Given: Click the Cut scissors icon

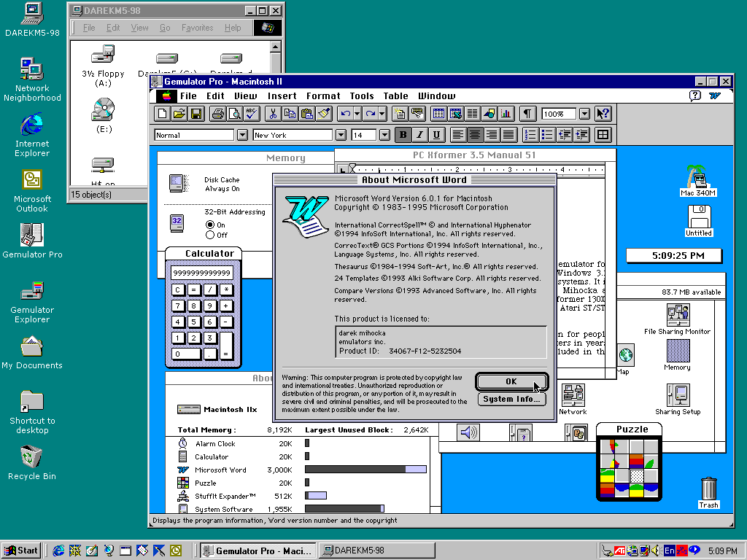Looking at the screenshot, I should [x=273, y=114].
